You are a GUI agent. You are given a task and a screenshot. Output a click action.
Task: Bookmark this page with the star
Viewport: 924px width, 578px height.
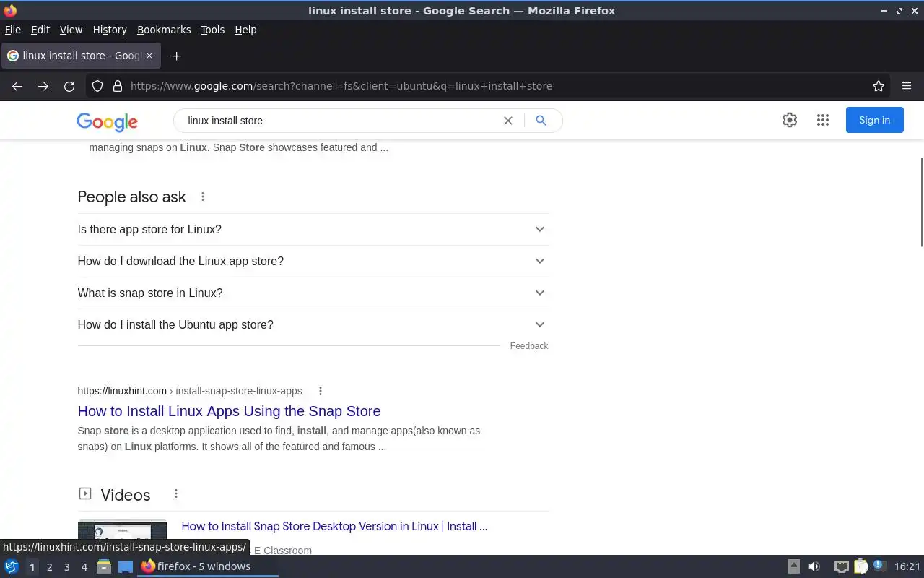pos(879,86)
